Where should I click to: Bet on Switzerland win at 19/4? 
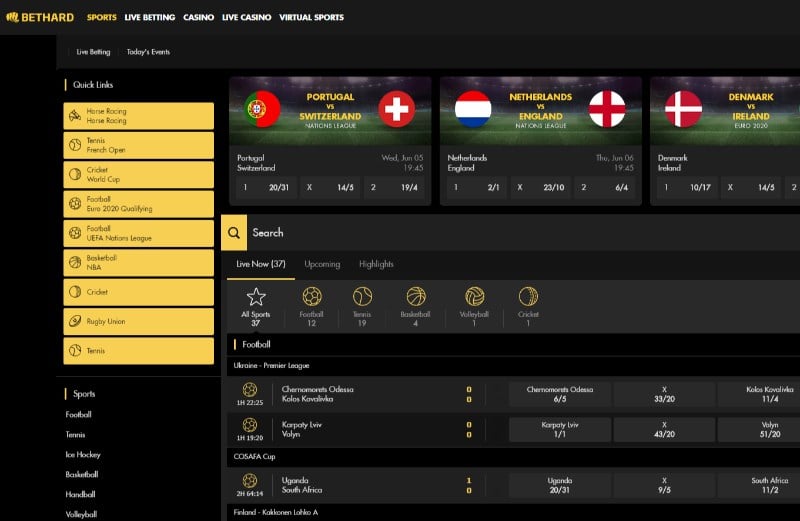point(394,188)
